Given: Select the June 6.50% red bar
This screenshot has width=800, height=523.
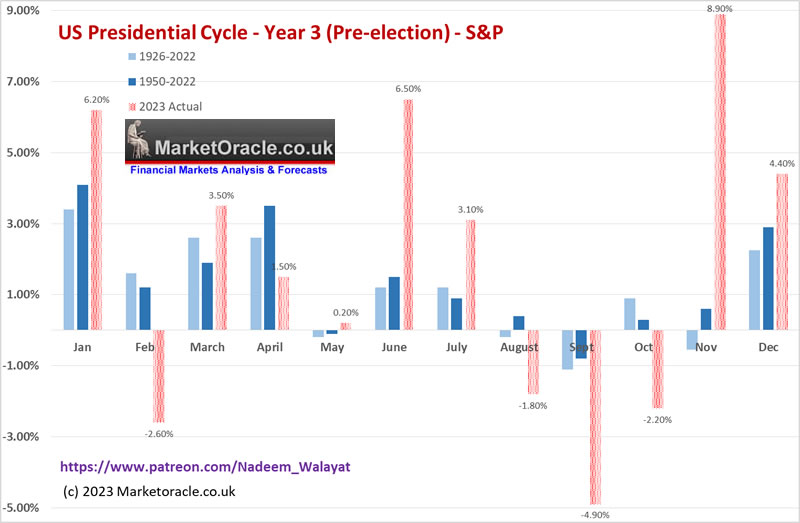Looking at the screenshot, I should (x=408, y=214).
